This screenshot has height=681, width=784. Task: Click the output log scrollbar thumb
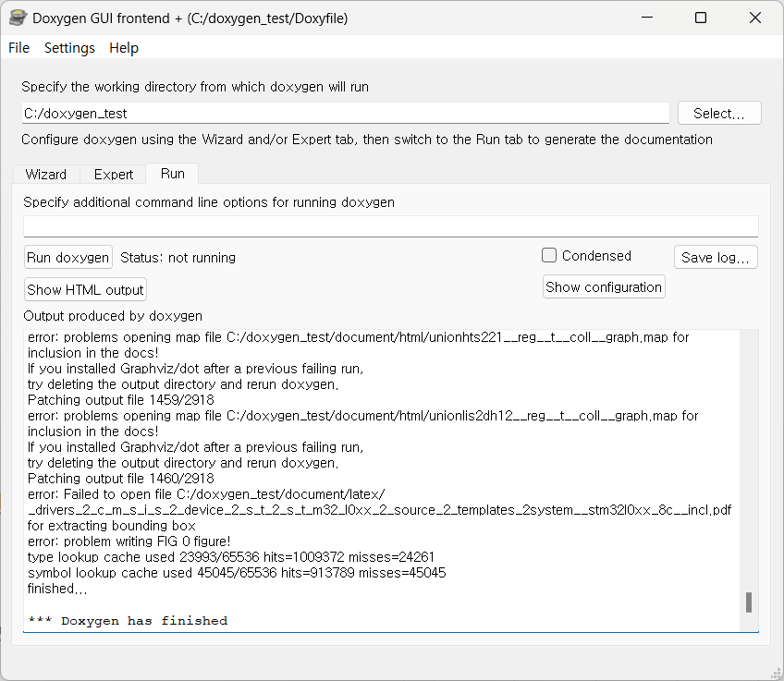click(x=749, y=602)
